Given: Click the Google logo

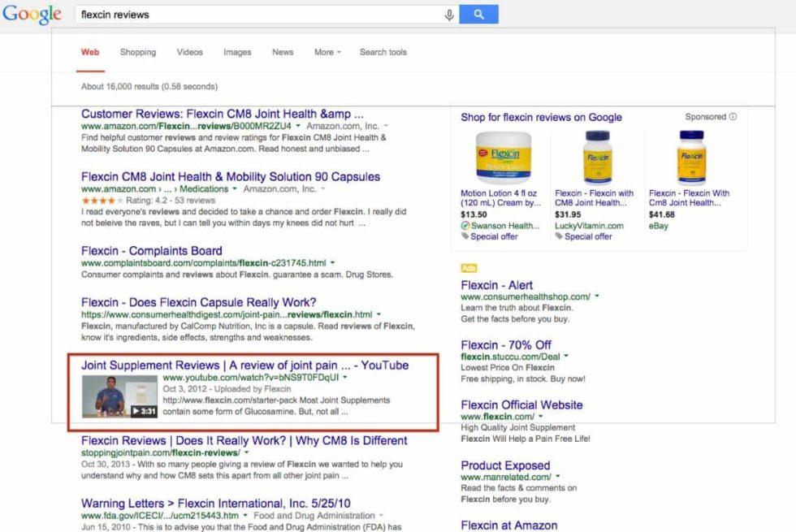Looking at the screenshot, I should coord(32,15).
